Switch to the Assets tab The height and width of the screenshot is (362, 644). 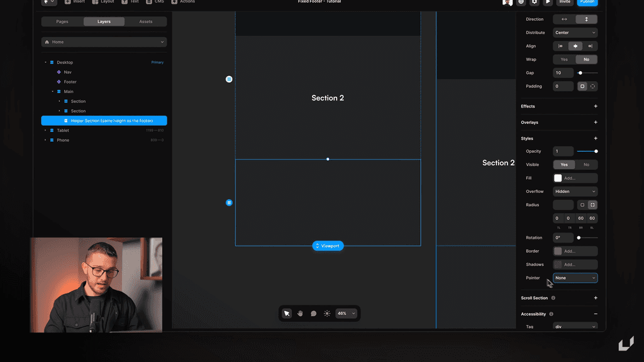point(146,21)
